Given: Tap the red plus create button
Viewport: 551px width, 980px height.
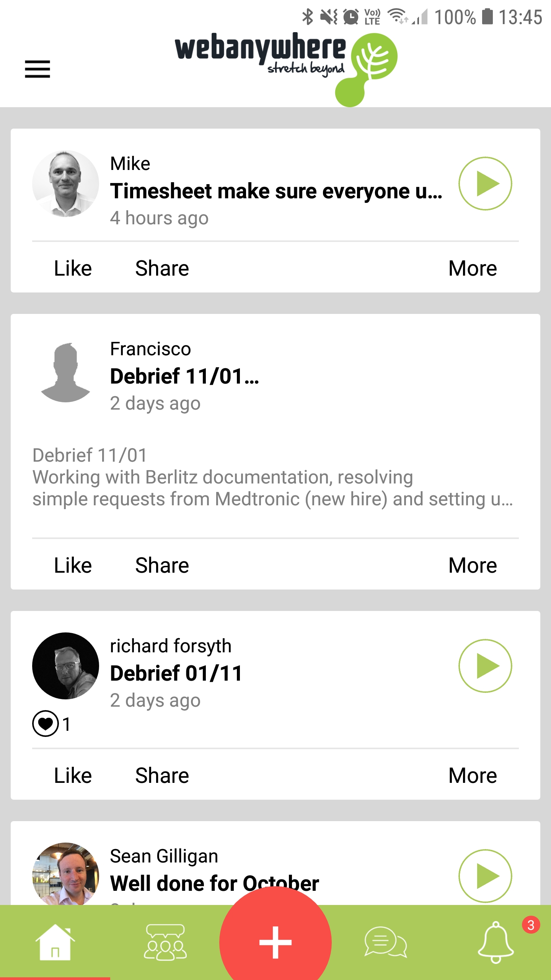Looking at the screenshot, I should pyautogui.click(x=275, y=942).
